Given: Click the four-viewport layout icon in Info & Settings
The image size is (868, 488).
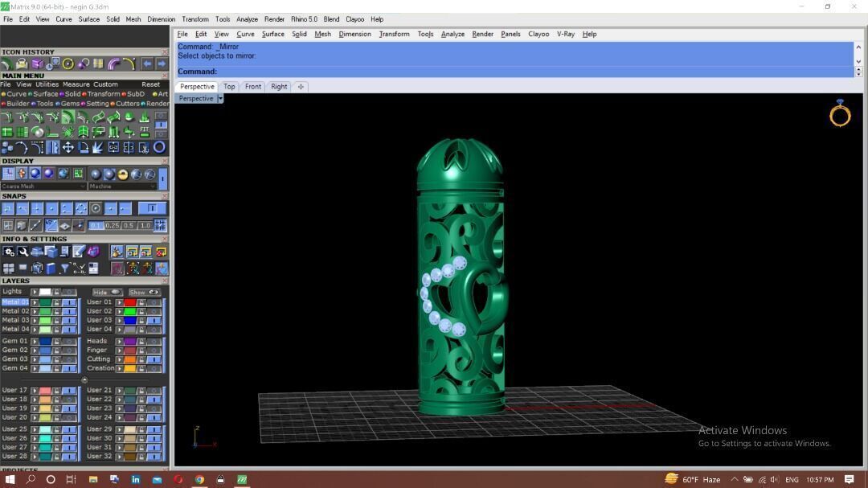Looking at the screenshot, I should click(8, 269).
